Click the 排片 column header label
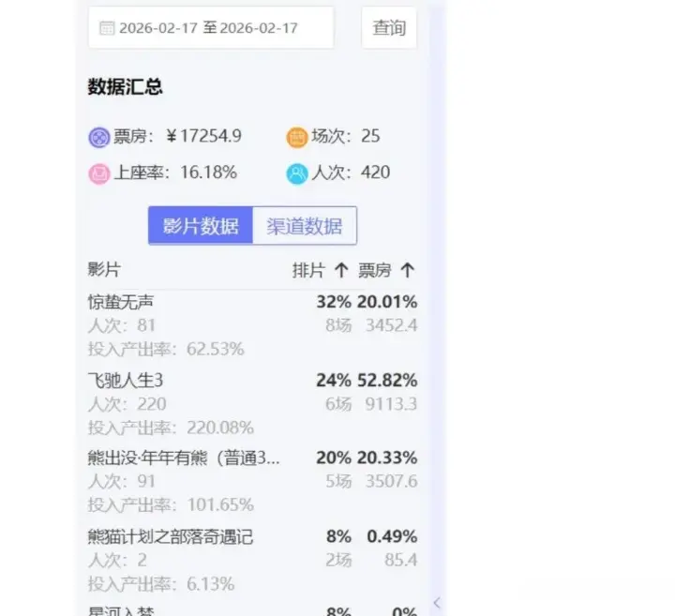The height and width of the screenshot is (616, 675). (308, 271)
